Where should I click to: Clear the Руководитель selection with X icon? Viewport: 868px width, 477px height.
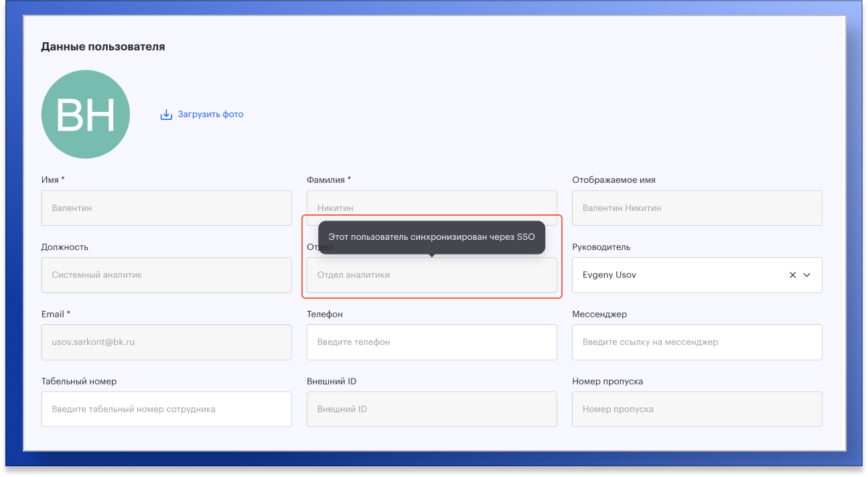click(792, 275)
